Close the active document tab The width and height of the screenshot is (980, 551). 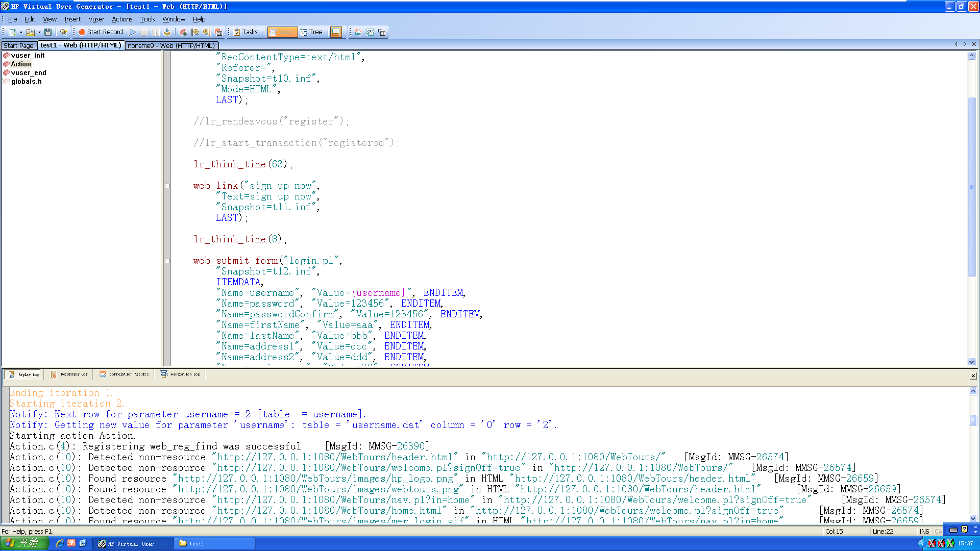tap(973, 44)
